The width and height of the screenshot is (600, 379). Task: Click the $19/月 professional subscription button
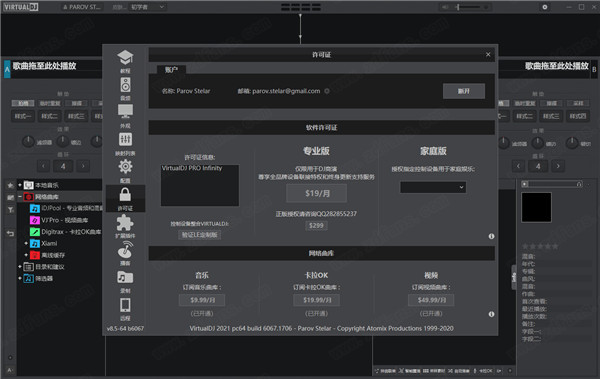(317, 193)
